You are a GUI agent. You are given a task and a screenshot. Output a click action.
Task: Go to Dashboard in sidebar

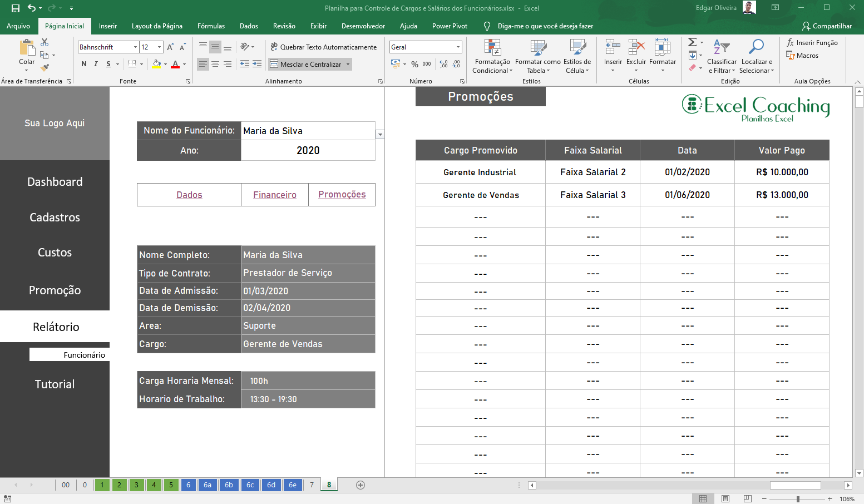55,182
